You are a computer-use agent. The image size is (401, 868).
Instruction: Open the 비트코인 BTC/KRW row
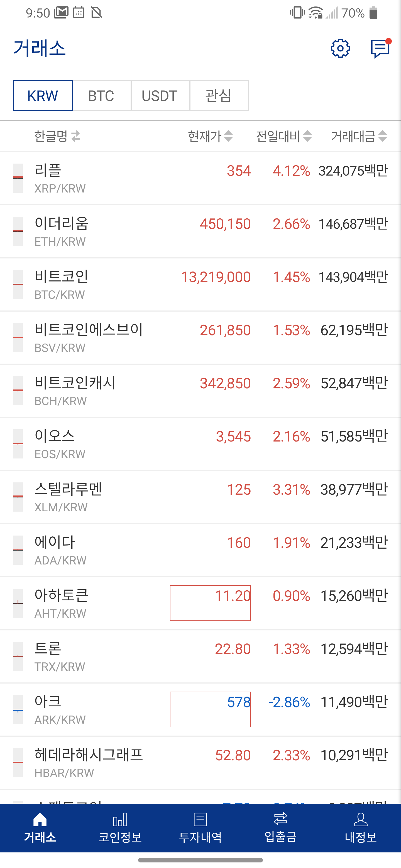pos(200,284)
